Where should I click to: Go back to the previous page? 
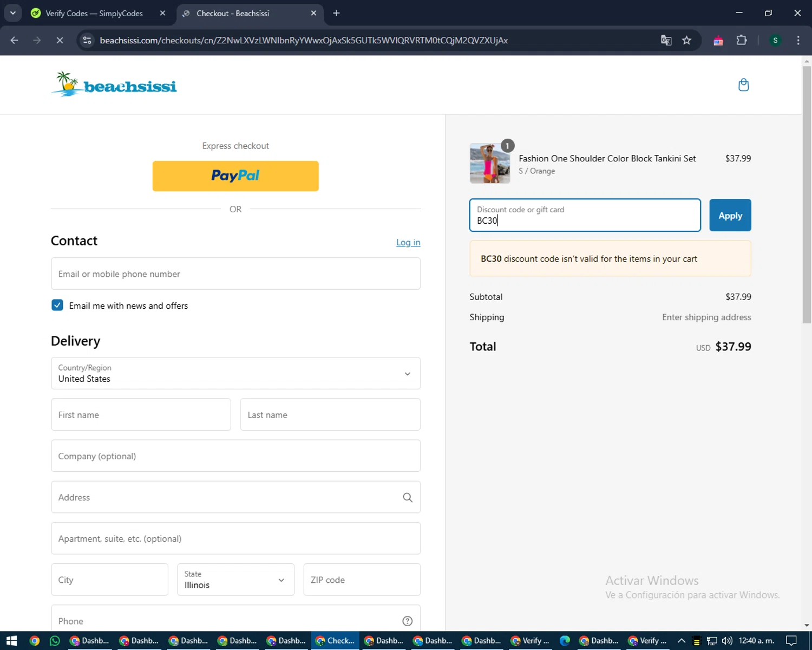15,40
